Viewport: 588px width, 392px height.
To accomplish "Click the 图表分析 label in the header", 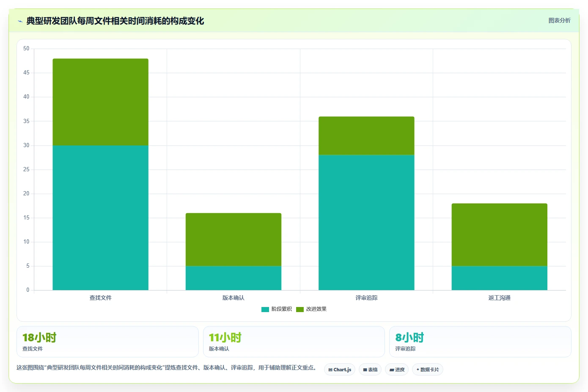I will pos(559,20).
